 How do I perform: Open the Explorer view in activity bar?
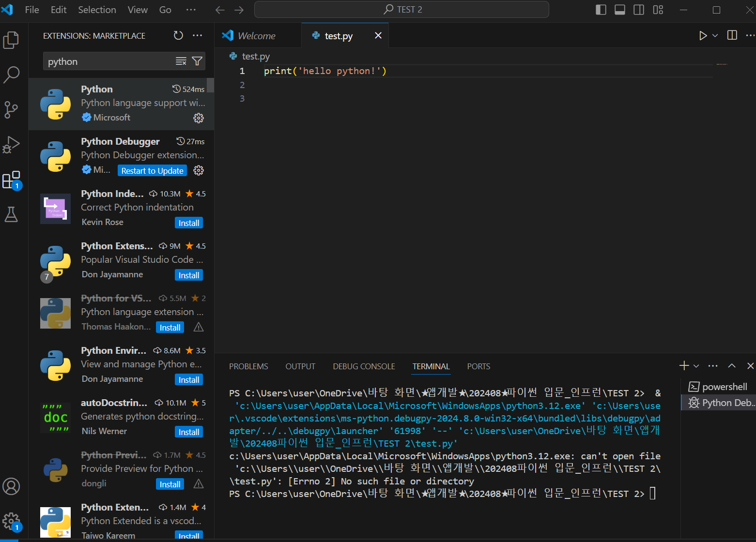(11, 40)
